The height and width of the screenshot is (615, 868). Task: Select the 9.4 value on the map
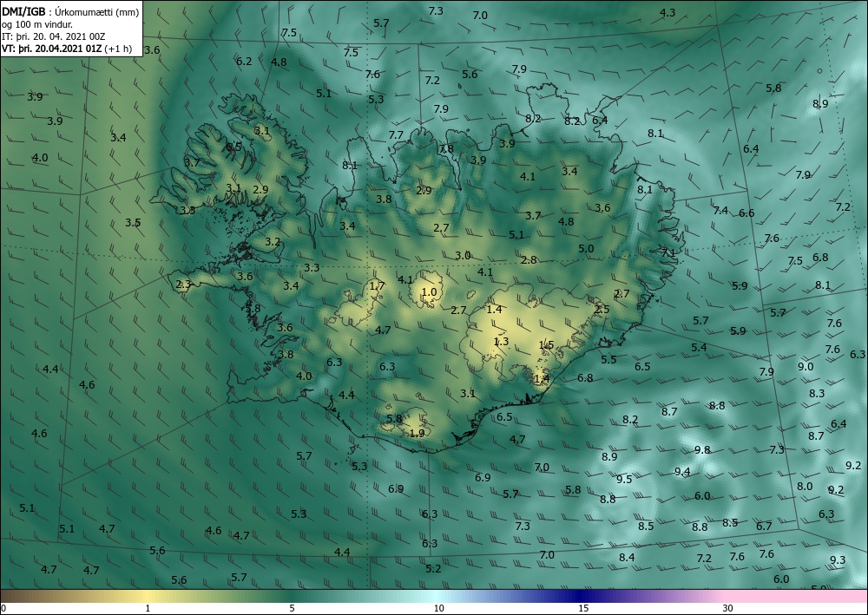(x=682, y=471)
